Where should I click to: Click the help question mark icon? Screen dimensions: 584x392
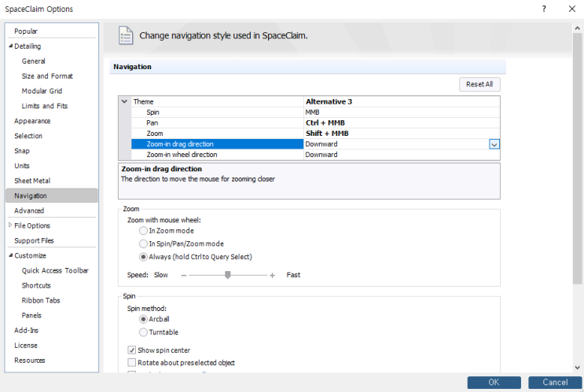click(x=544, y=9)
